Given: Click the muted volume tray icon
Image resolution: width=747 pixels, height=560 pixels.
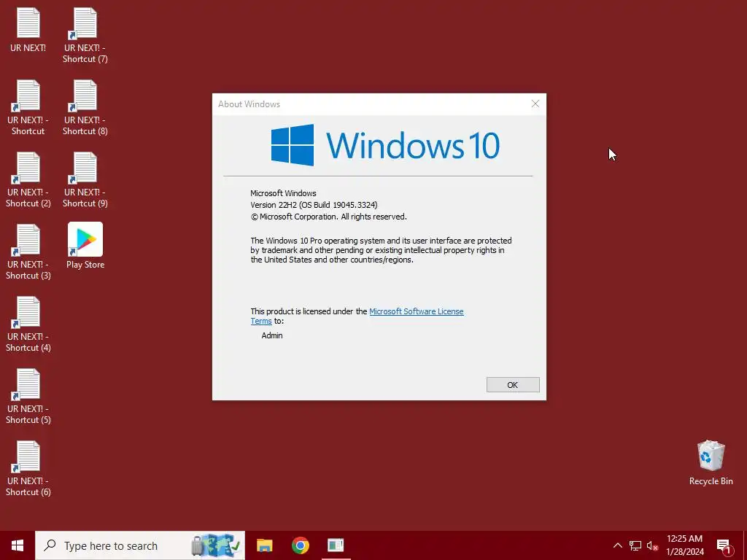Looking at the screenshot, I should 652,545.
